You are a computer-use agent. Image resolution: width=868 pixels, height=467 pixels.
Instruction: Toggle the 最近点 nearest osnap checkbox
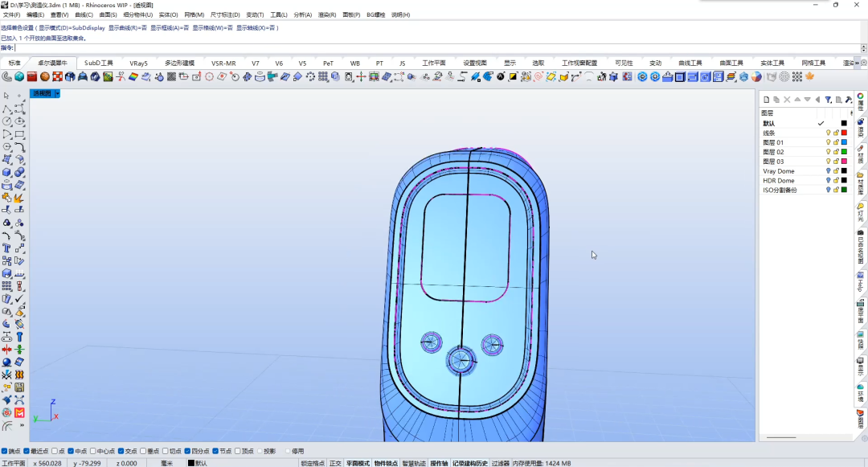pyautogui.click(x=26, y=452)
